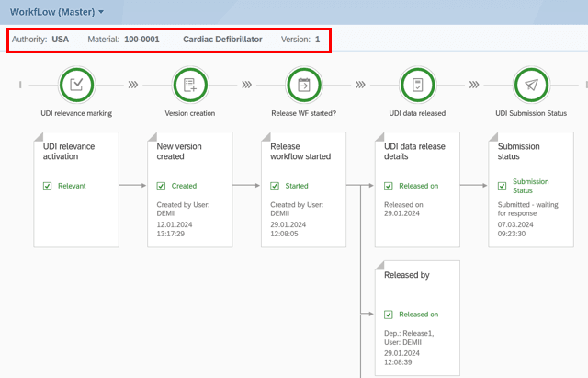Click the UDI relevance marking label
This screenshot has height=378, width=588.
coord(76,113)
